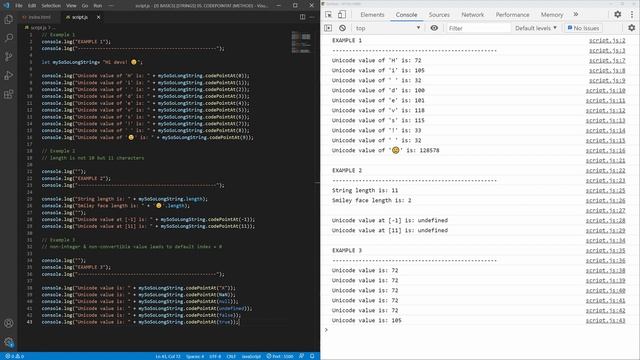Expand the overflow menu ellipsis in the title bar

pyautogui.click(x=111, y=6)
